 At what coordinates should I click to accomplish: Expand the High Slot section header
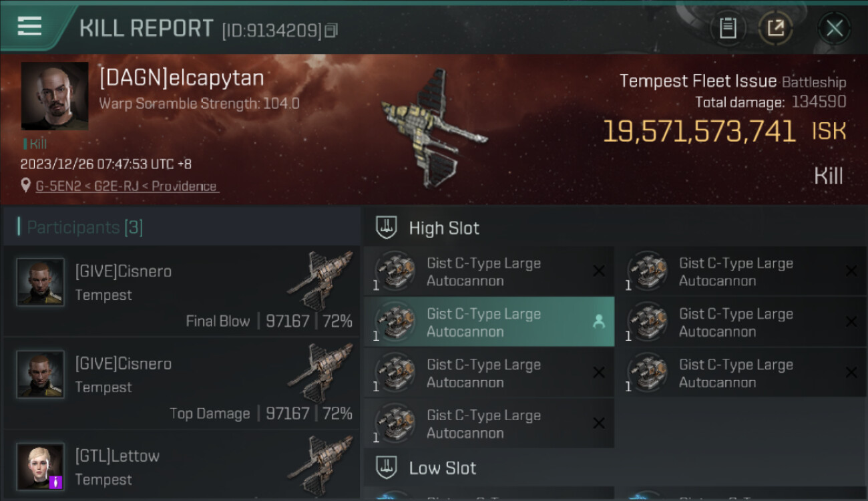click(614, 228)
